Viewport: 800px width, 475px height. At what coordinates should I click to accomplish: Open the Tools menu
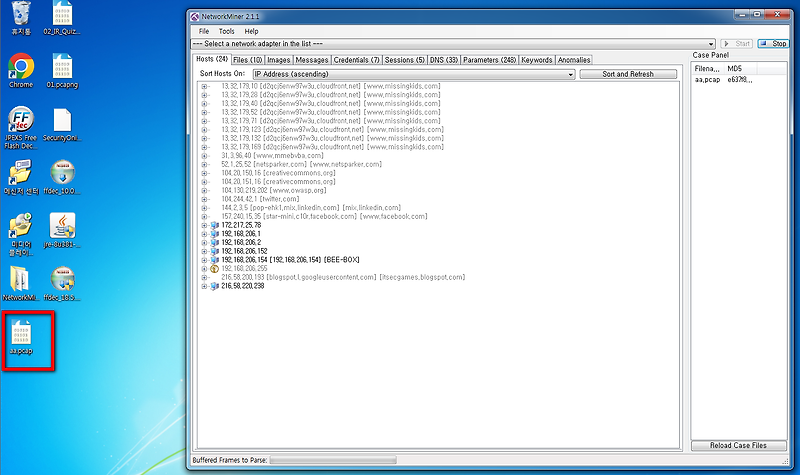[x=227, y=31]
